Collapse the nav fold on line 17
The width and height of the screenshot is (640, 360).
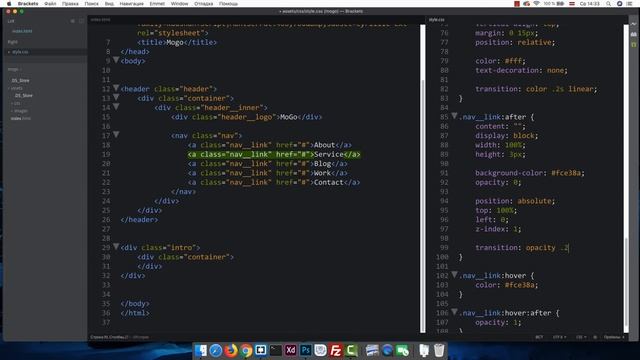click(x=116, y=135)
